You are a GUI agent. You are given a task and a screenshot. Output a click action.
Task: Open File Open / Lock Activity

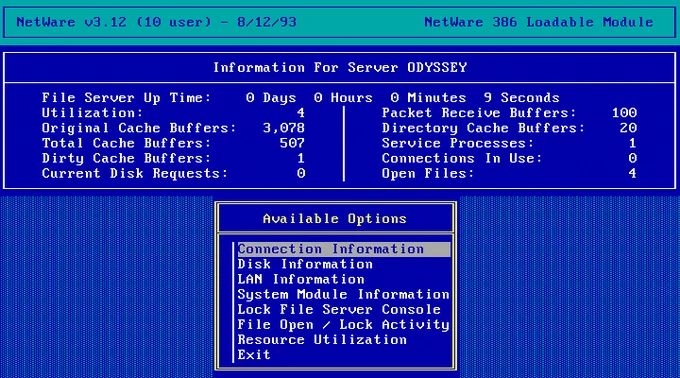(343, 325)
